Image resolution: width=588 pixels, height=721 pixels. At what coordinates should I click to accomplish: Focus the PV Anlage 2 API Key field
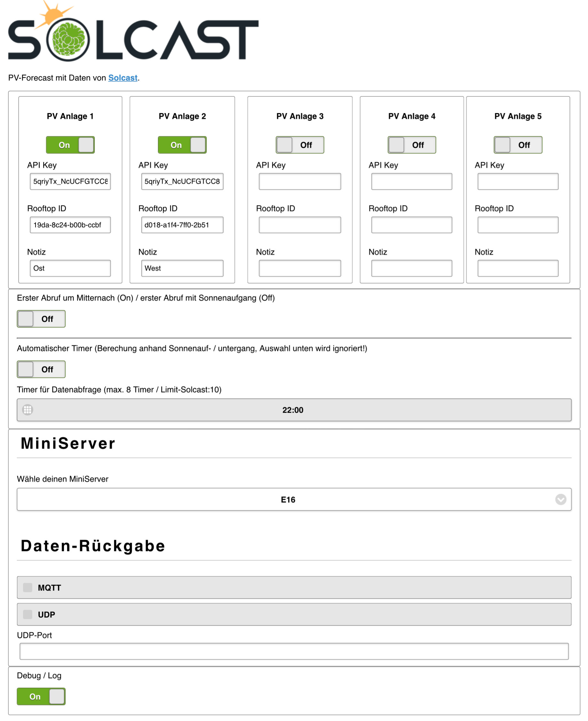[x=182, y=182]
